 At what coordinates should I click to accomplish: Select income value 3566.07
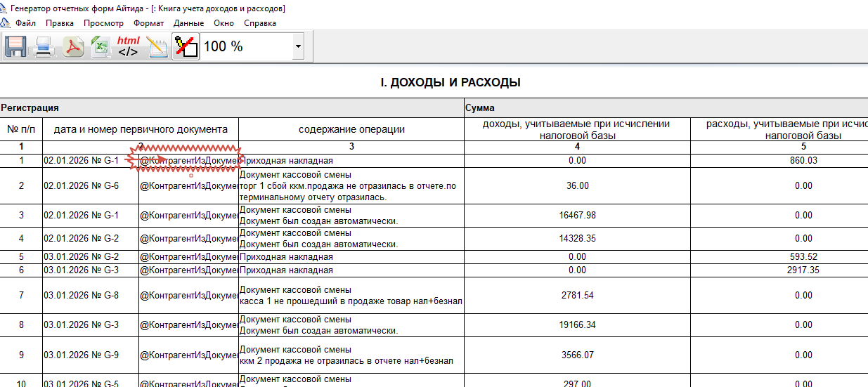point(577,355)
